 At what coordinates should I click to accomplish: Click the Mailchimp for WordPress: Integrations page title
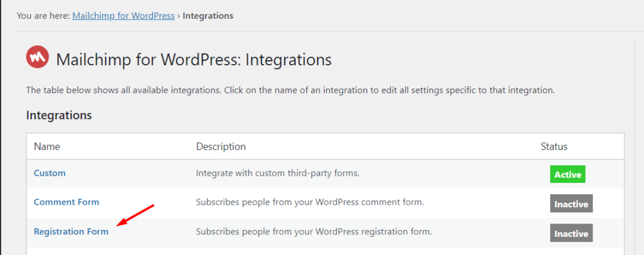(194, 60)
